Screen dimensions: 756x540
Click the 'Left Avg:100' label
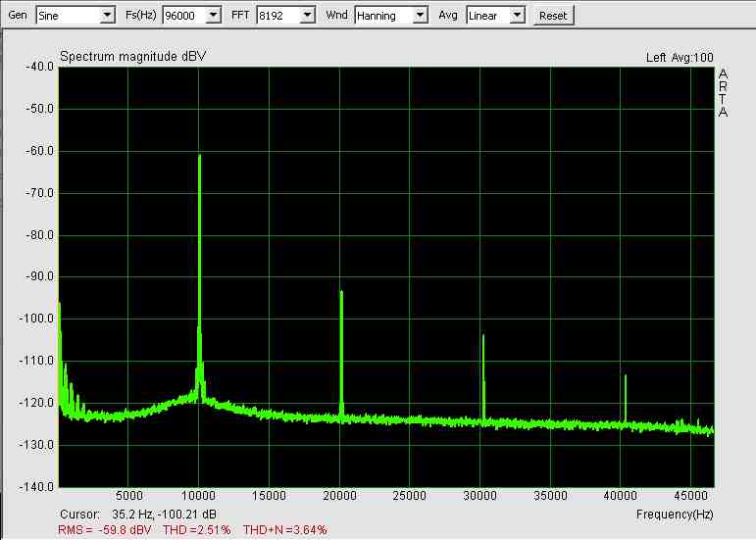[x=680, y=58]
